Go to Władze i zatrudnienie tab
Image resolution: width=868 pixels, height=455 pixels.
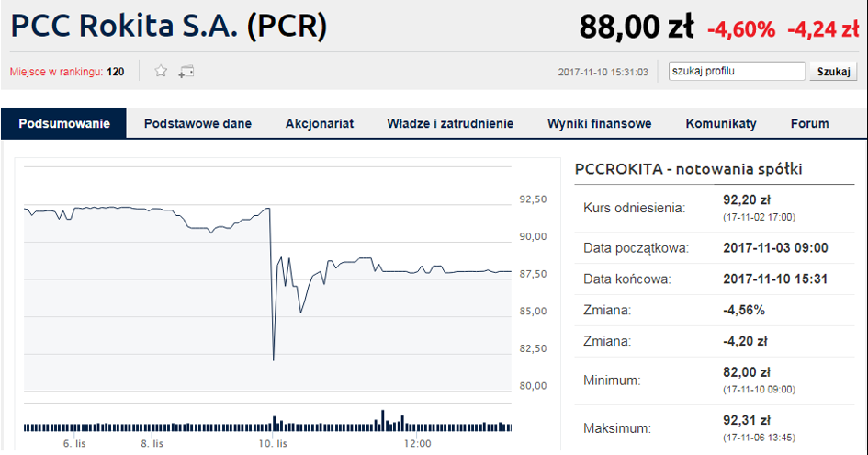(x=450, y=123)
